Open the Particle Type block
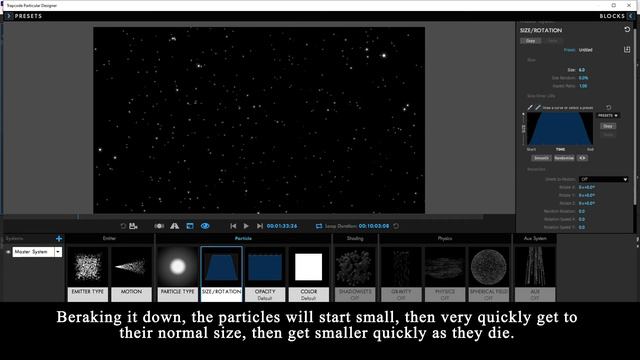Screen dimensions: 640x360 click(x=178, y=274)
